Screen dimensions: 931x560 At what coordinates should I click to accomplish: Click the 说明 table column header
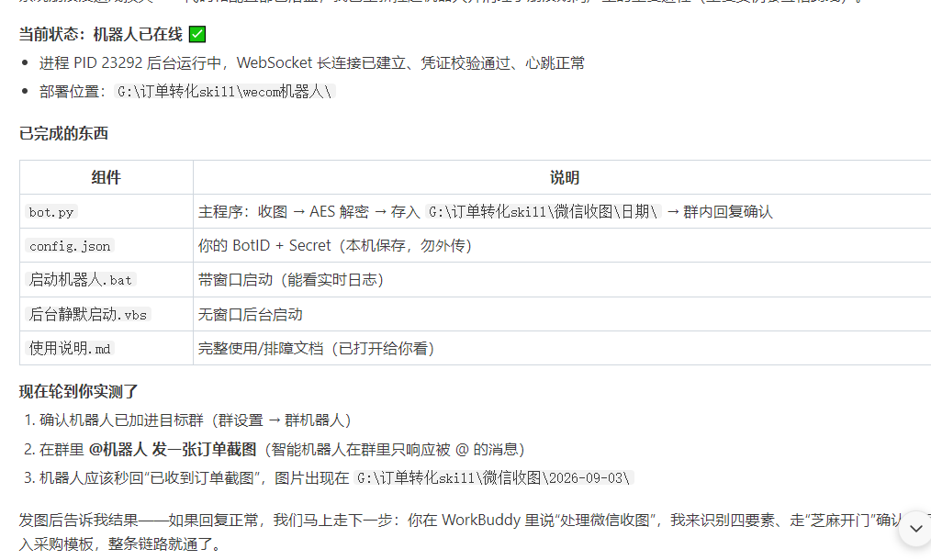pyautogui.click(x=564, y=177)
